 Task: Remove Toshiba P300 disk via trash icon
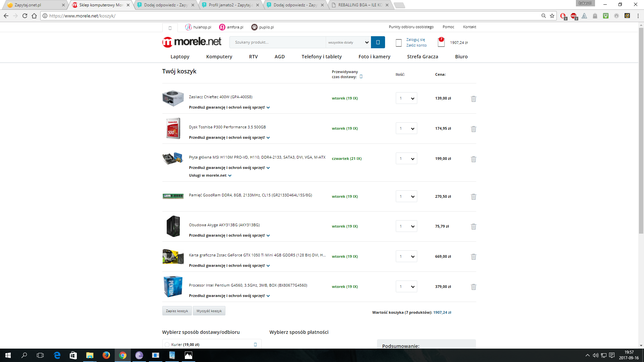[x=473, y=129]
